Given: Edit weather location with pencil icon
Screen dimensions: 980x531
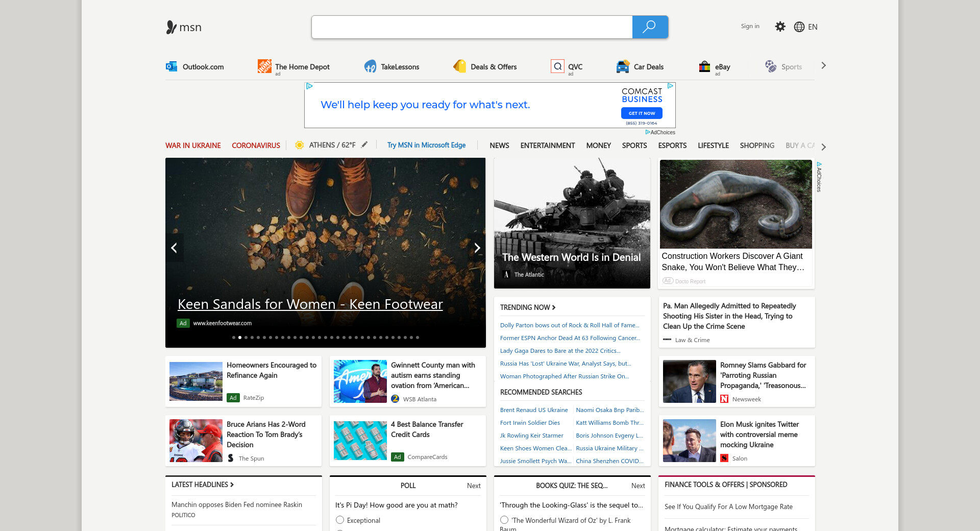Looking at the screenshot, I should (x=364, y=145).
